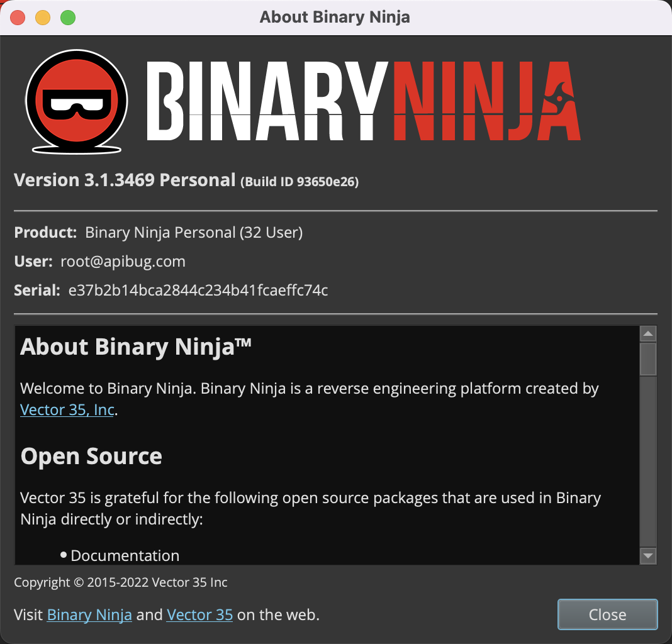Click the white BINARY wordmark in the banner
The width and height of the screenshot is (672, 644).
266,102
